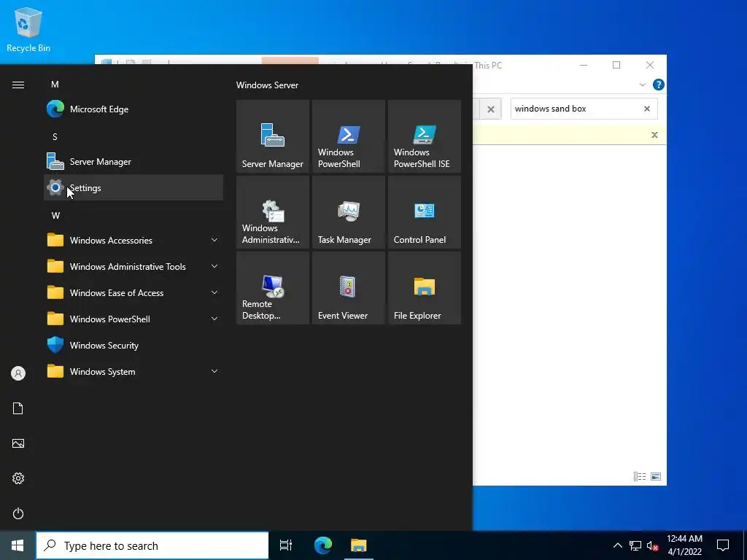
Task: Open the Control Panel tile
Action: pos(425,212)
